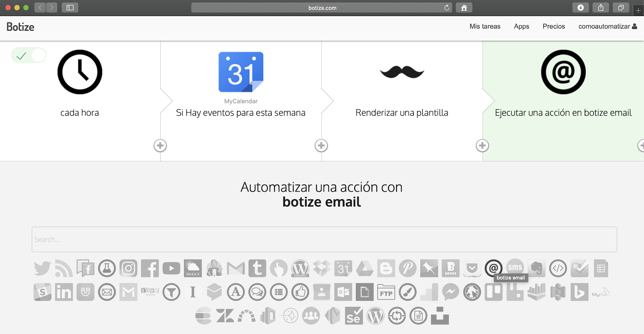This screenshot has height=334, width=644.
Task: Select the Evernote app icon
Action: pyautogui.click(x=537, y=268)
